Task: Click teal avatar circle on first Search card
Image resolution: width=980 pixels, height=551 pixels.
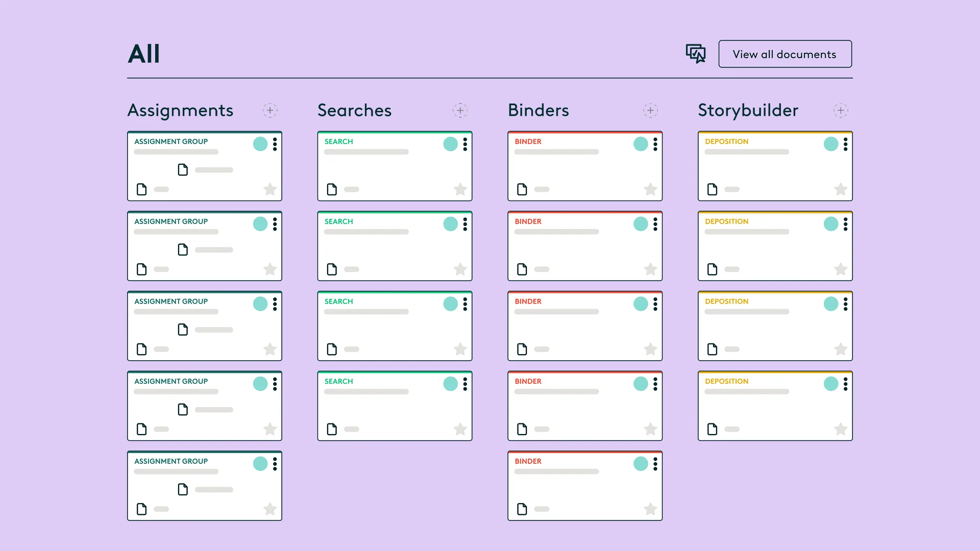Action: [450, 144]
